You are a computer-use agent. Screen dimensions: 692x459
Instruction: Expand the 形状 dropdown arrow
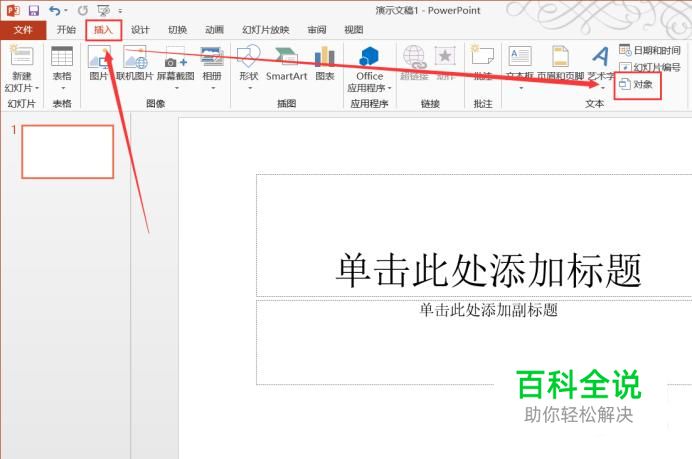coord(250,88)
